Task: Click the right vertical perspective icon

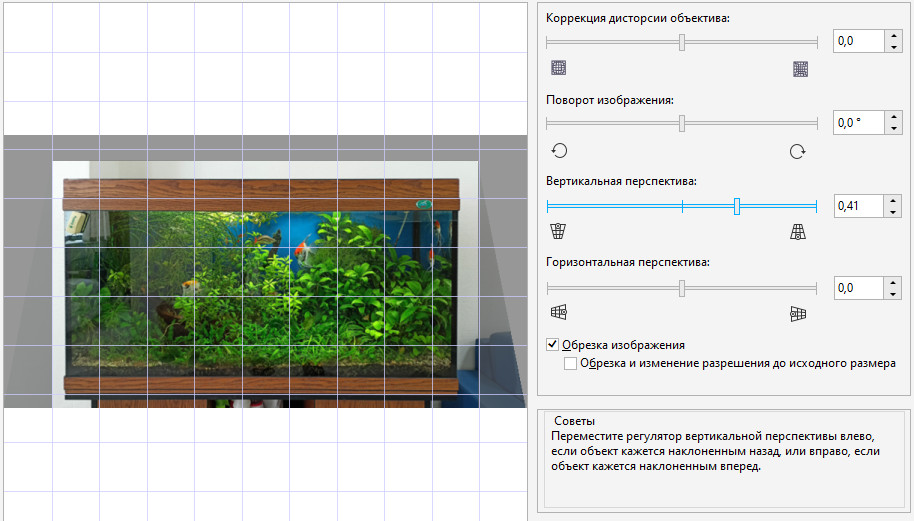Action: coord(797,232)
